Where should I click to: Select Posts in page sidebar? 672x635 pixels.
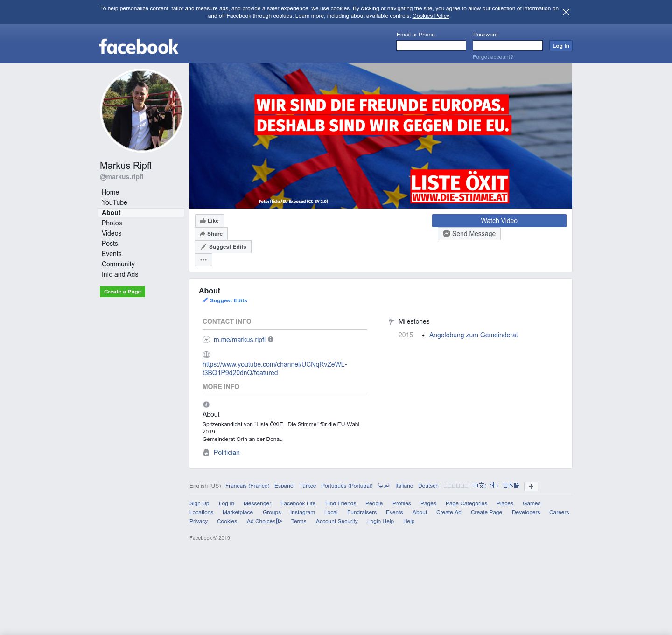[x=110, y=244]
